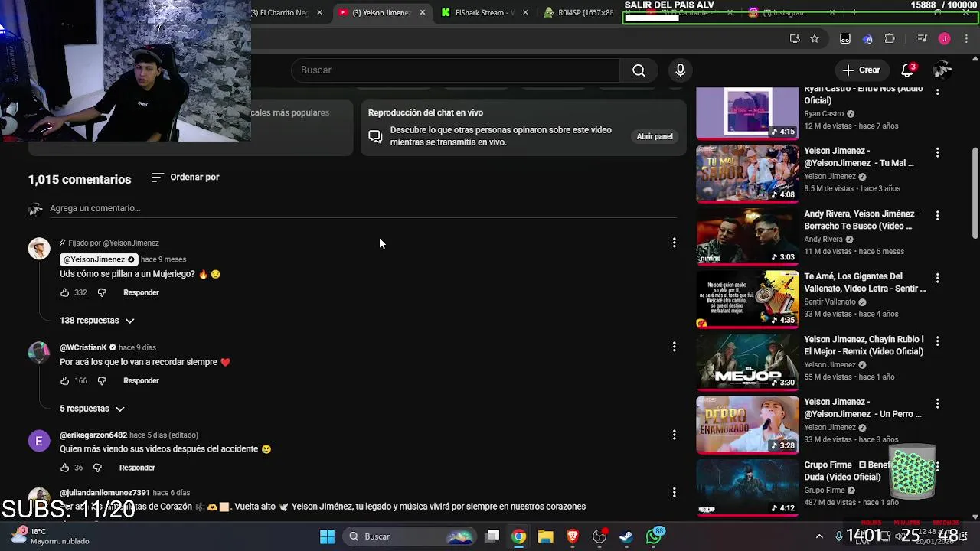Open options menu for pinned Yeison Jimenez comment
This screenshot has height=551, width=980.
point(674,243)
